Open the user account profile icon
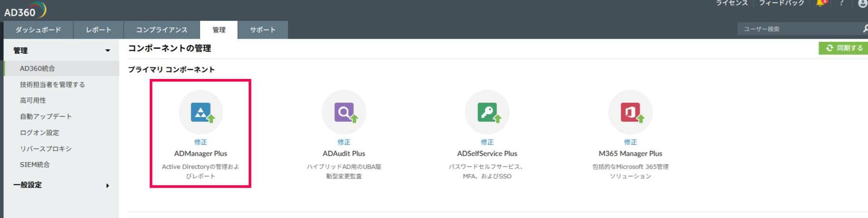The width and height of the screenshot is (868, 218). tap(862, 3)
